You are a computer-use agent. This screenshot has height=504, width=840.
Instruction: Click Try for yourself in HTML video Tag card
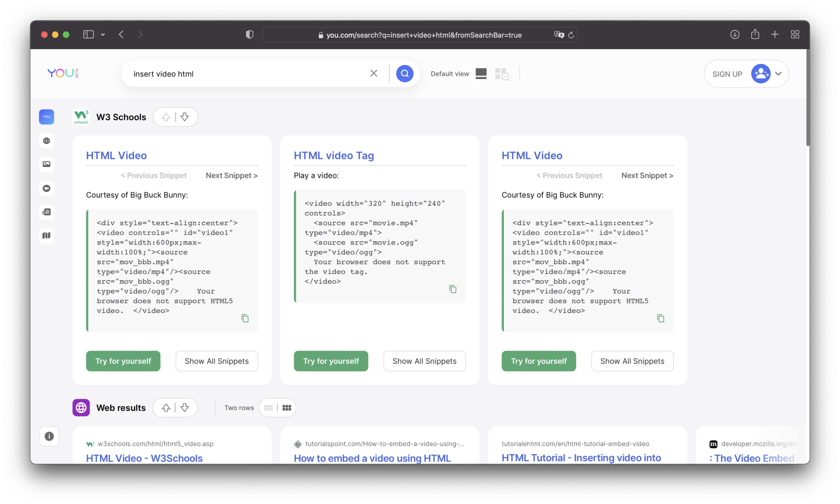coord(331,361)
